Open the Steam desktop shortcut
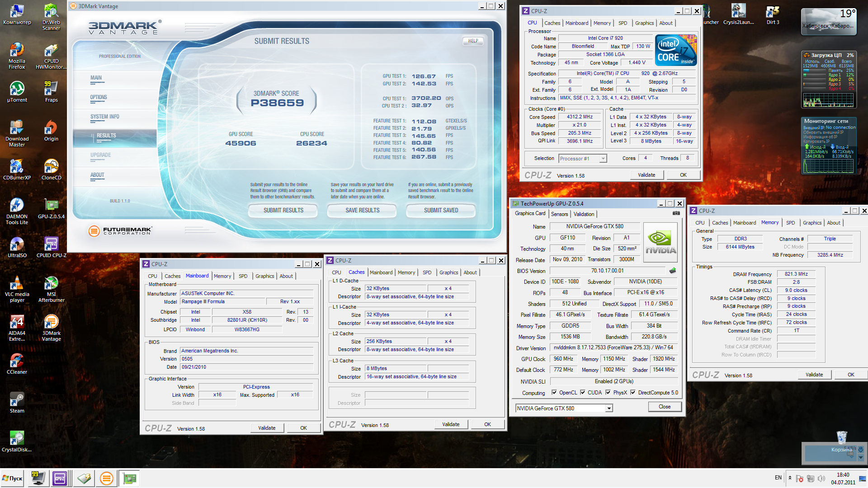Screen dimensions: 868x488 pos(17,403)
